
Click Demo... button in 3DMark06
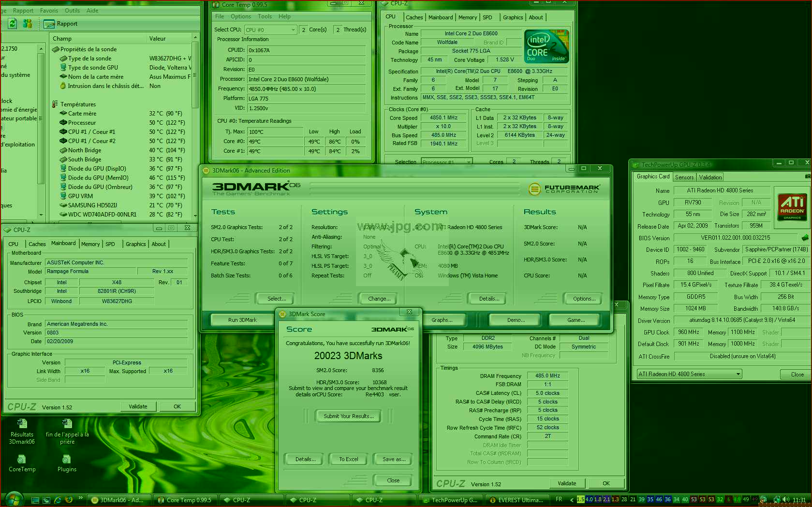[516, 320]
